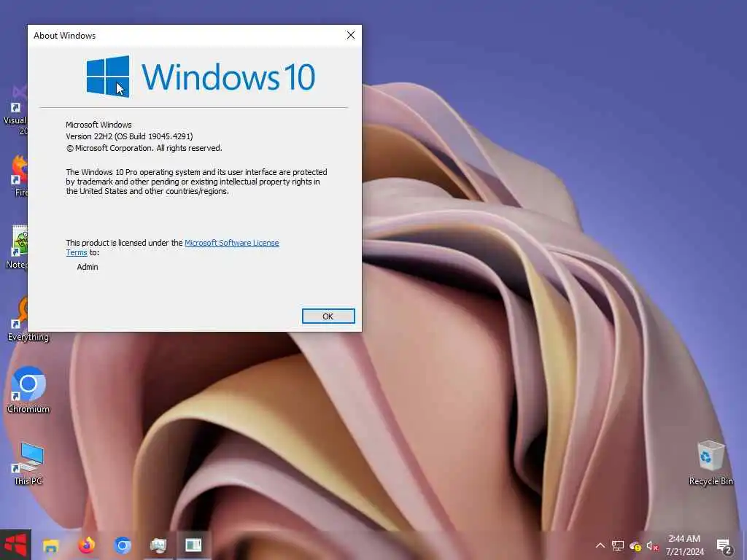Open the taskbar app left of winver
Screen dimensions: 747x560
click(x=158, y=545)
